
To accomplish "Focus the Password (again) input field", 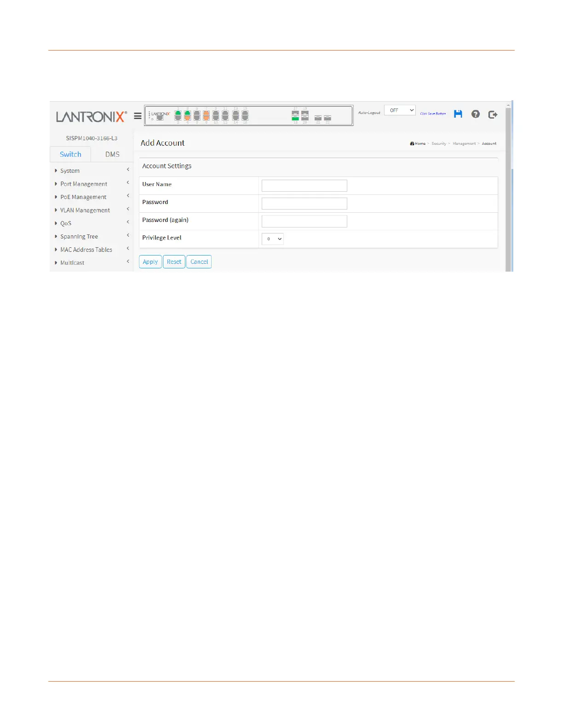I will 304,222.
